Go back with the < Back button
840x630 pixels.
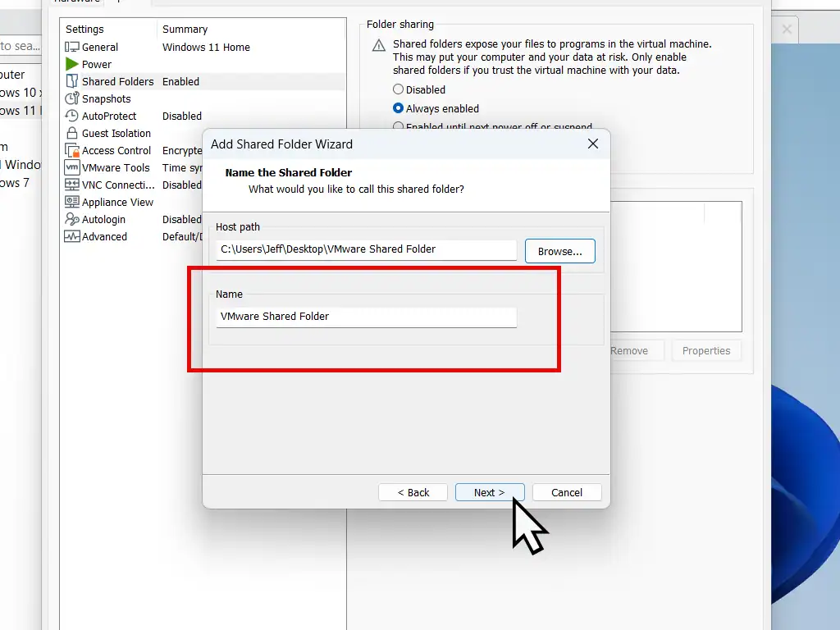coord(413,492)
